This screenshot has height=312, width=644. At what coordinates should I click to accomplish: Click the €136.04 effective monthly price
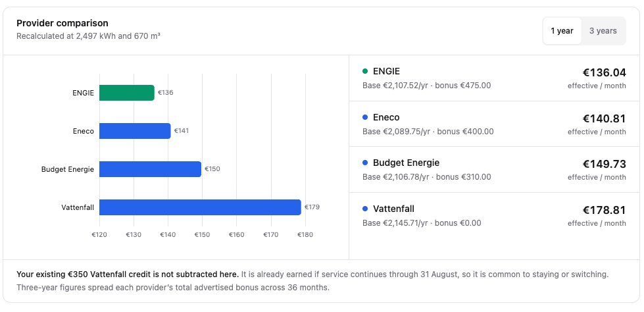tap(604, 73)
